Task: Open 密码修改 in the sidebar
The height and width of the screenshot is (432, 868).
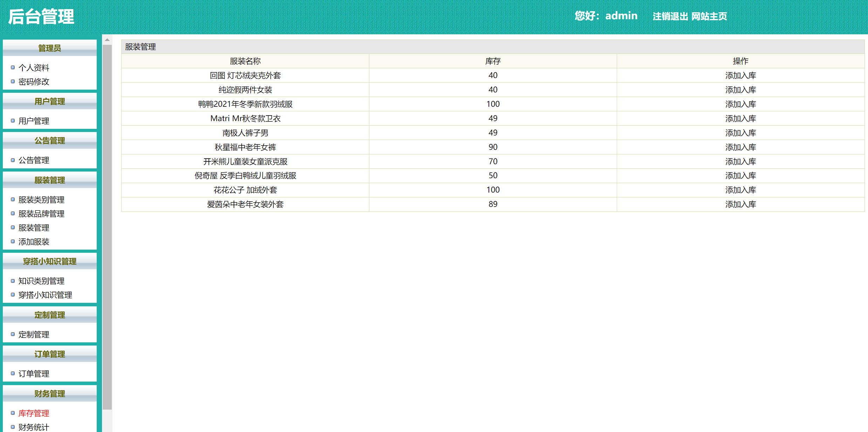Action: [34, 82]
